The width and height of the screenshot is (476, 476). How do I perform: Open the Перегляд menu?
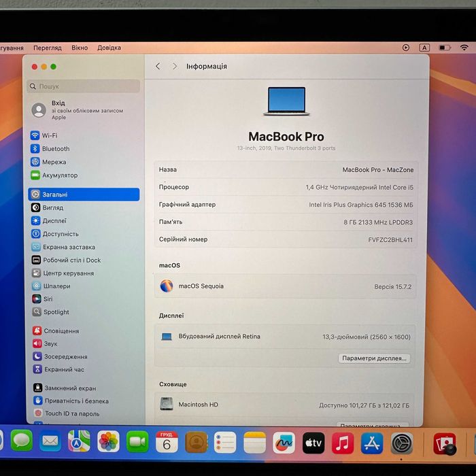click(x=48, y=48)
